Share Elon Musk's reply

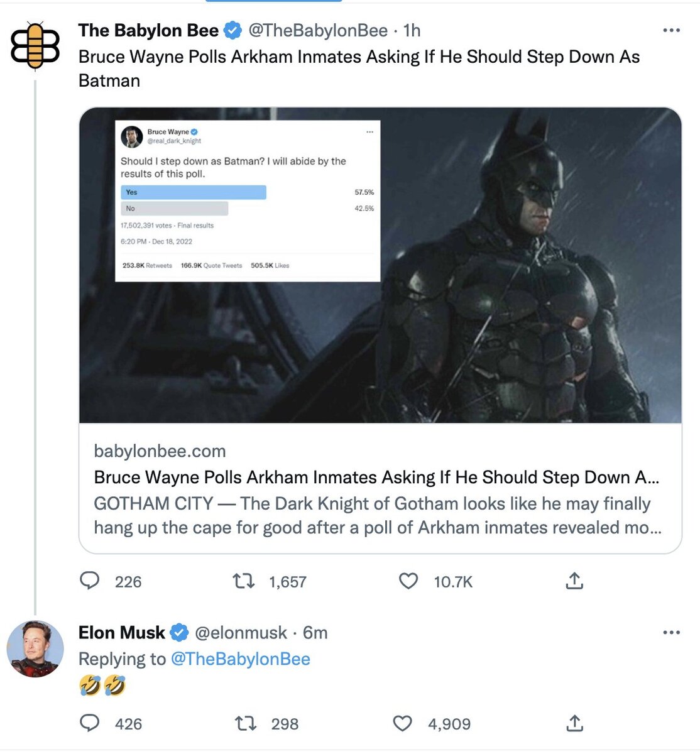574,723
